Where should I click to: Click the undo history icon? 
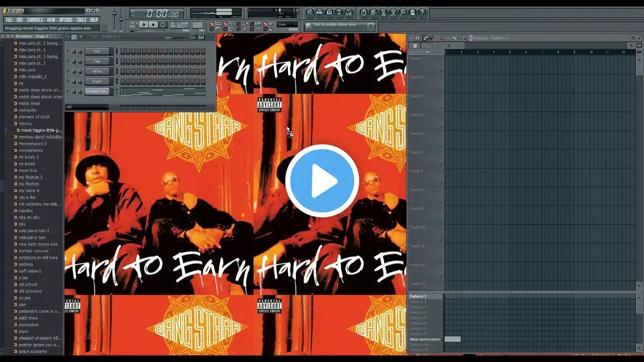364,13
